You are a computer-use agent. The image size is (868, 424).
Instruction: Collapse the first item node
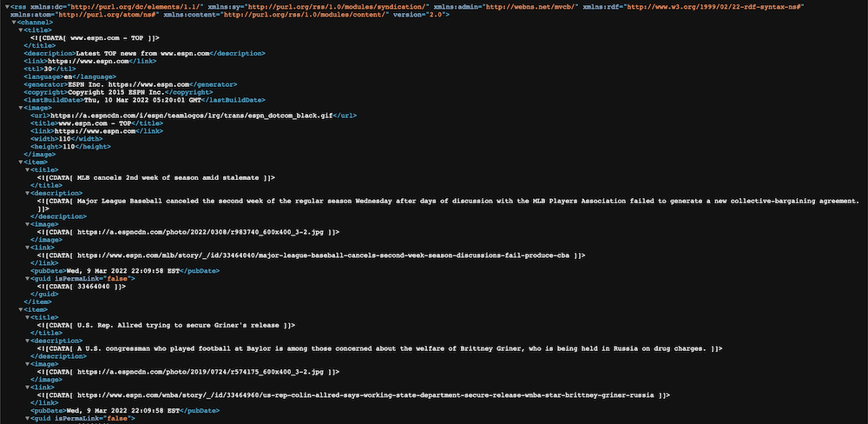[21, 162]
